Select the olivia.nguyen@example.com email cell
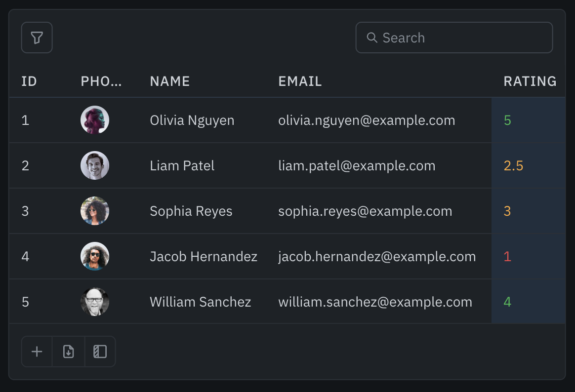 coord(367,120)
